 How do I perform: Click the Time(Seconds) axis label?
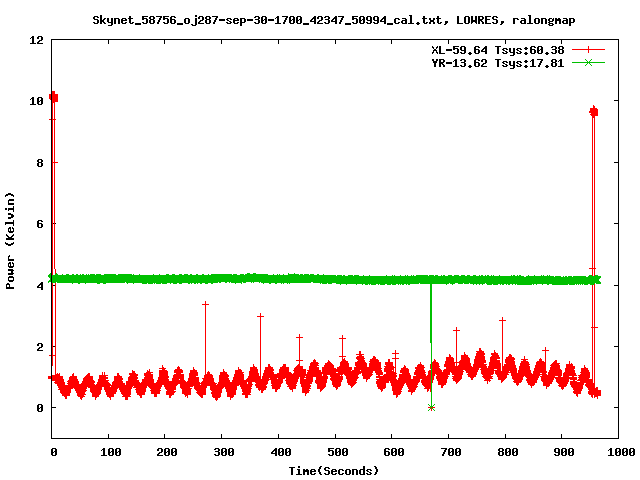coord(333,471)
